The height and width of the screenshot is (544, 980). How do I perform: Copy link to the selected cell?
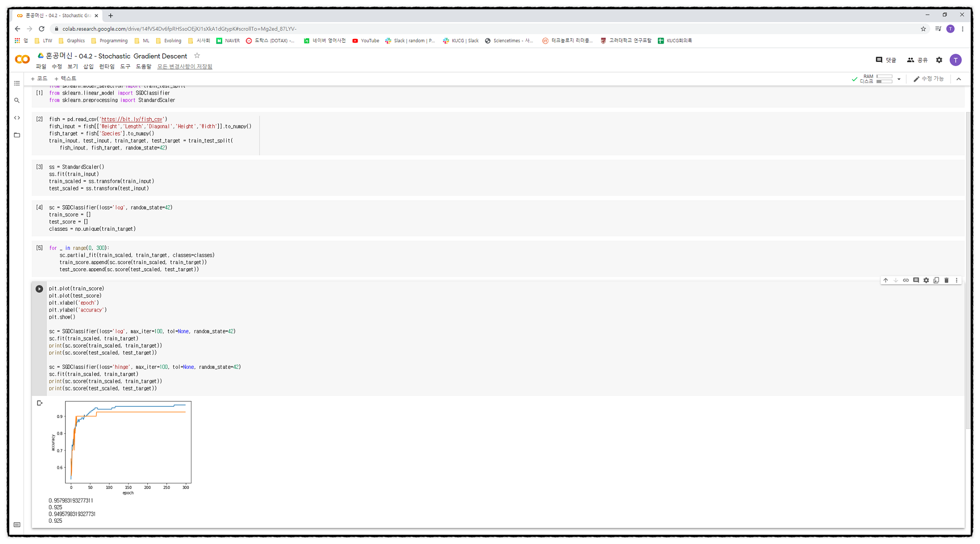tap(906, 280)
